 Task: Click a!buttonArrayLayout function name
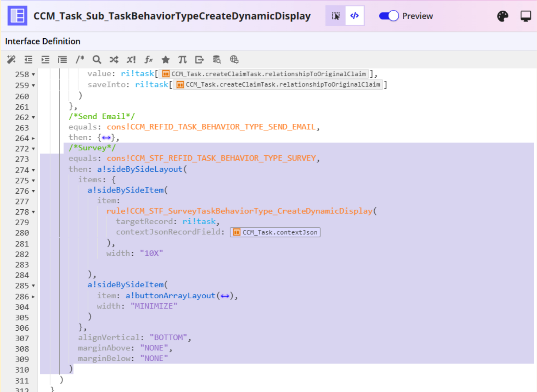point(170,296)
